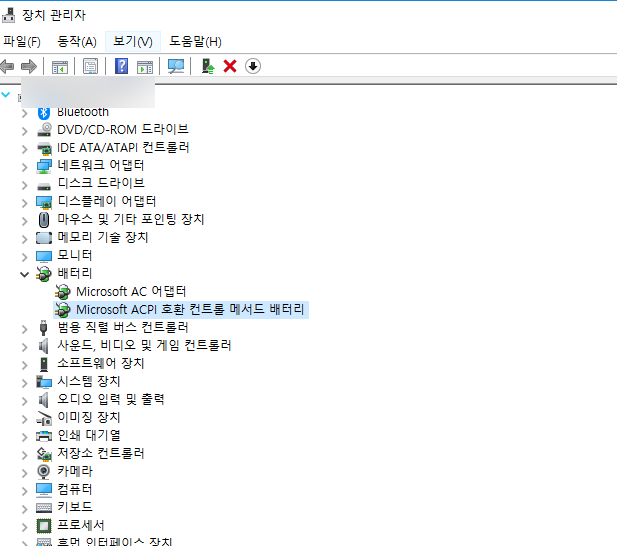Select the 디스크 드라이브 label
Image resolution: width=617 pixels, height=546 pixels.
(101, 183)
